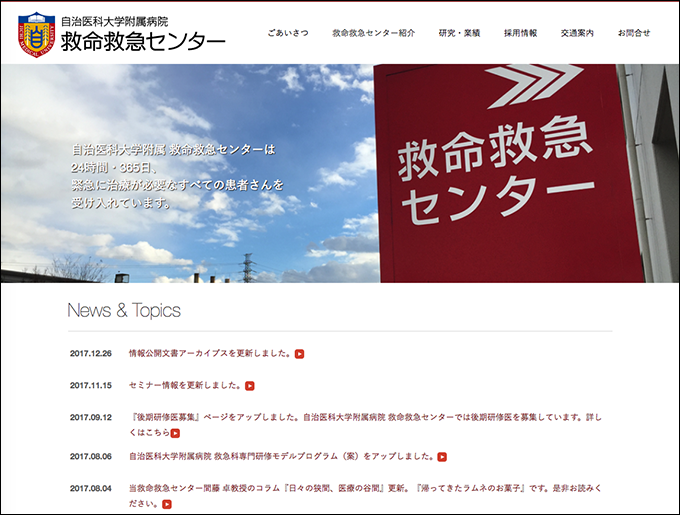Open the セミナー情報を更新しました news link
Image resolution: width=680 pixels, height=515 pixels.
[x=185, y=385]
